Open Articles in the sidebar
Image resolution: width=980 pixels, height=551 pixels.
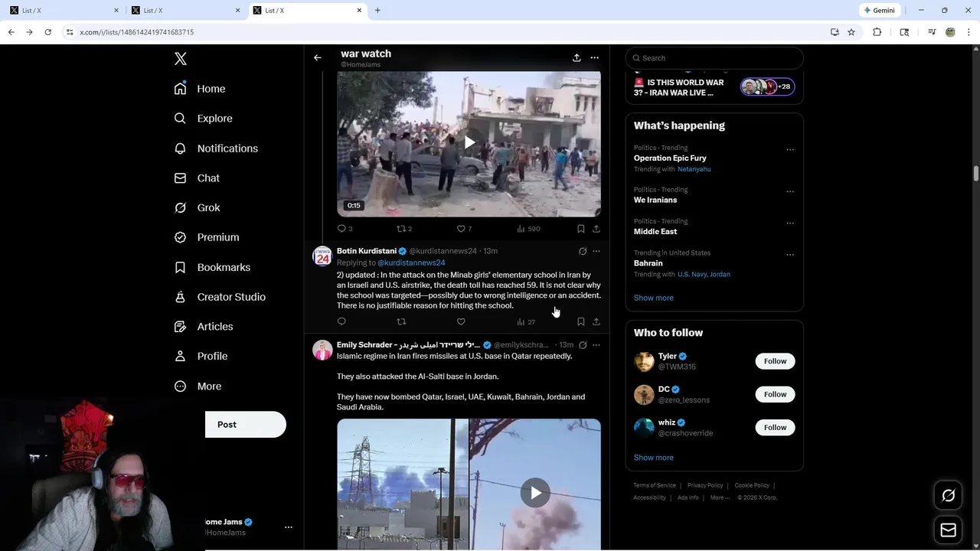click(x=204, y=327)
